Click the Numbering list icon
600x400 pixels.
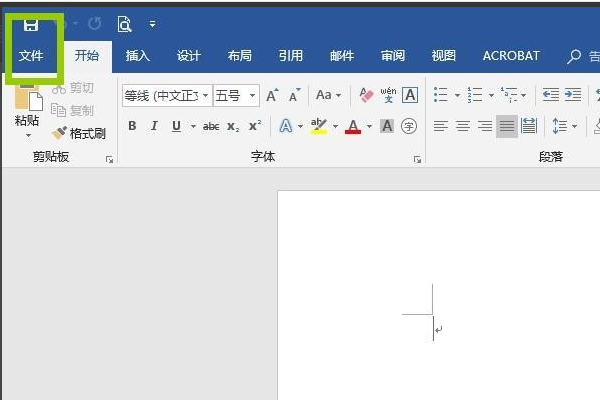tap(474, 95)
